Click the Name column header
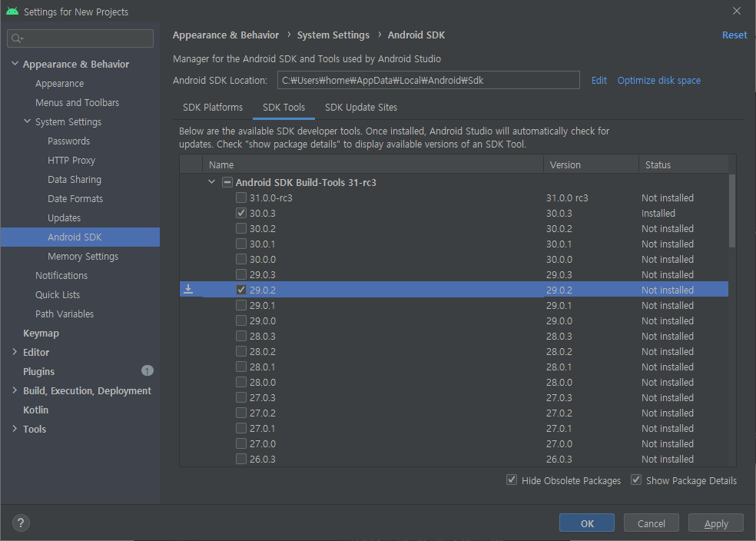The image size is (756, 541). [x=373, y=164]
